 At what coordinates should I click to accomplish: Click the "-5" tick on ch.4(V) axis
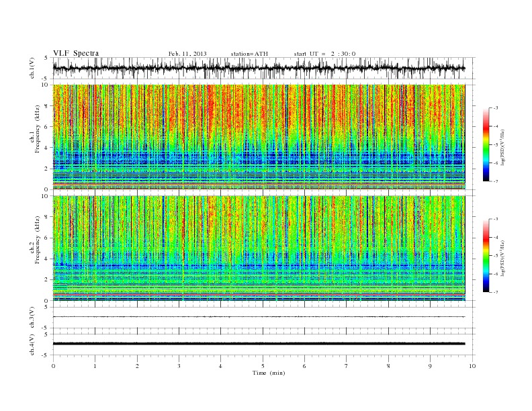pyautogui.click(x=46, y=355)
